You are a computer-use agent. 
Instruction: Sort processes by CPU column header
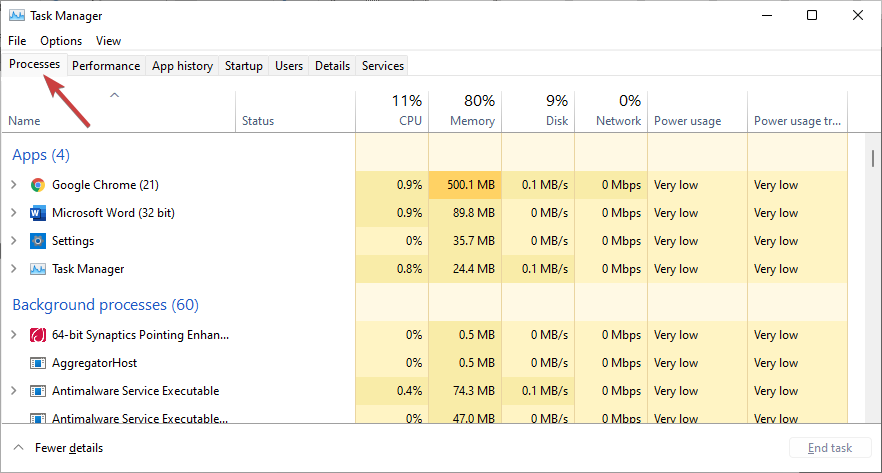392,111
